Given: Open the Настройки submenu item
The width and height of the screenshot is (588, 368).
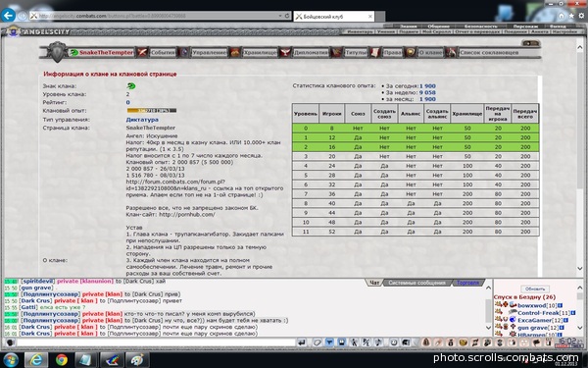Looking at the screenshot, I should [564, 32].
